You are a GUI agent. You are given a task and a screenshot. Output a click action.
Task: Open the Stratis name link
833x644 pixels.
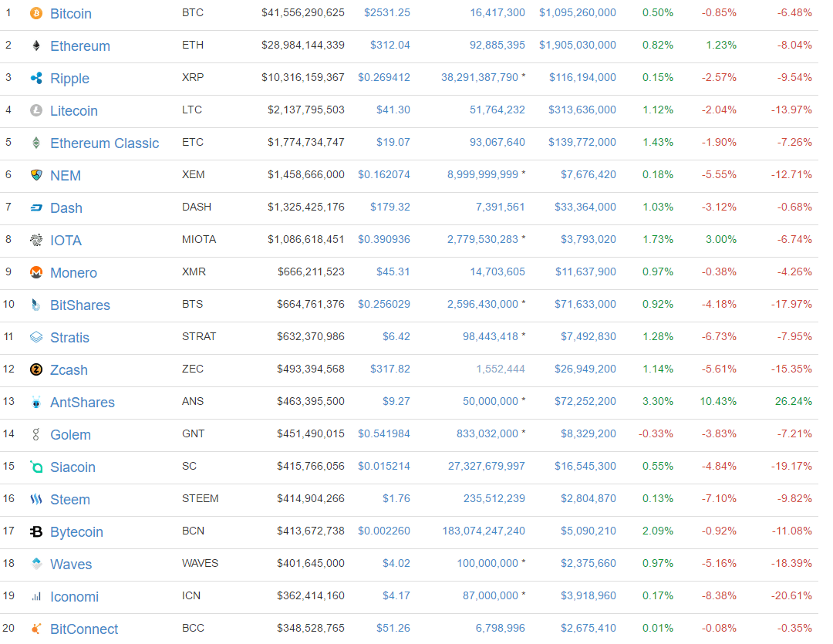69,338
